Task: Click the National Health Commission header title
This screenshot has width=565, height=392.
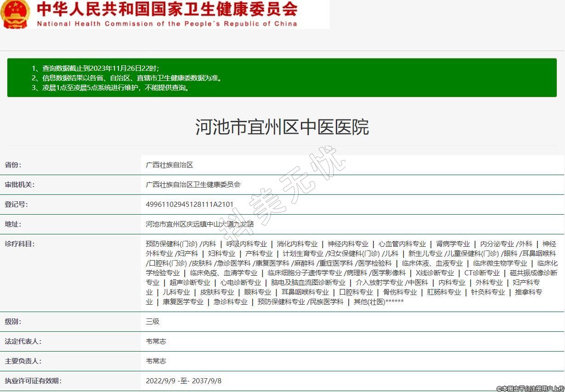Action: 167,14
